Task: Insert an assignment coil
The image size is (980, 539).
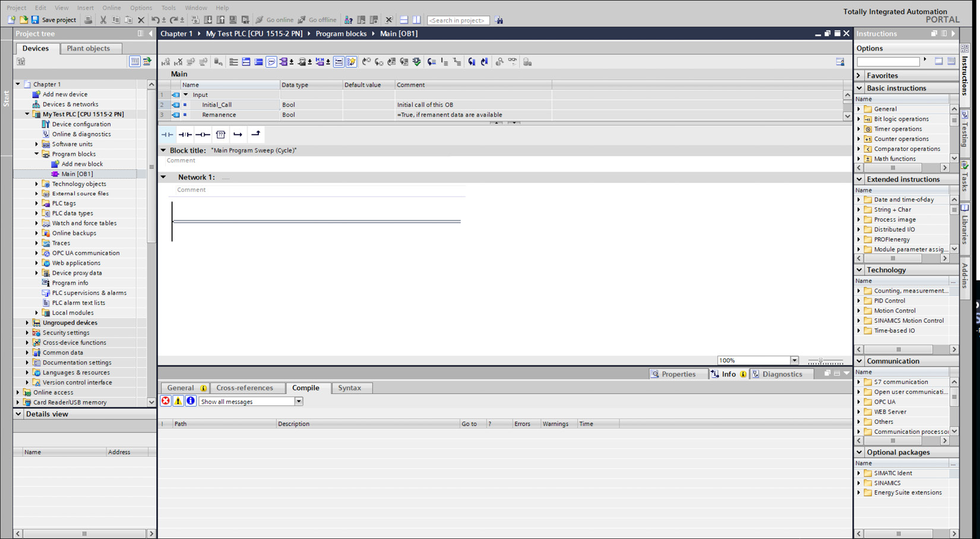Action: click(203, 134)
